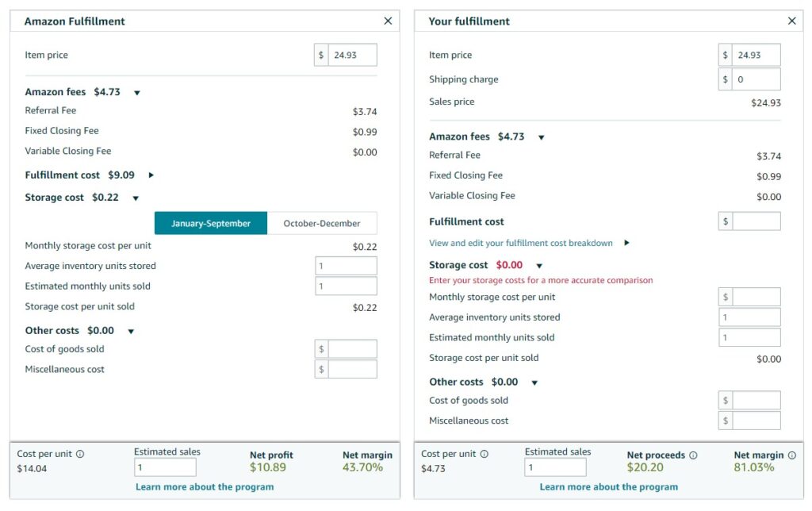Collapse Amazon fees in Your fulfillment panel

tap(540, 136)
